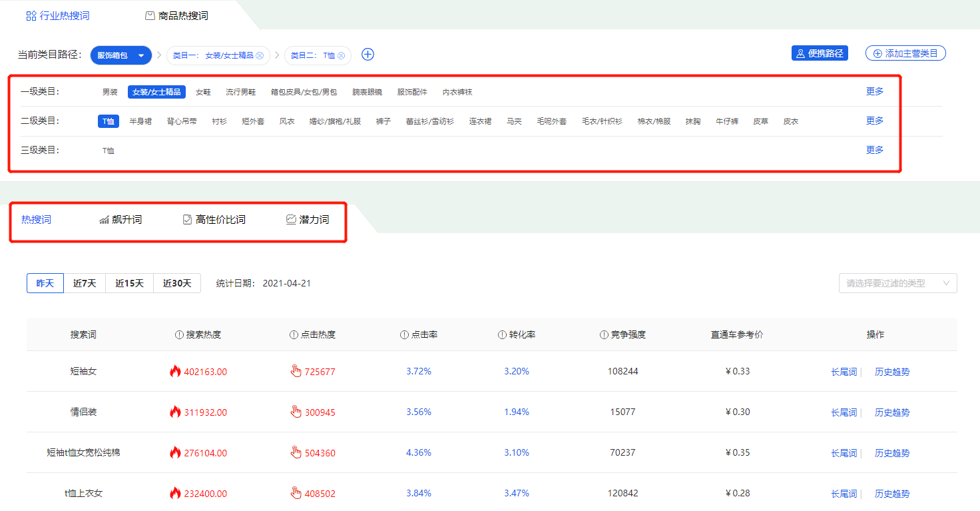Image resolution: width=980 pixels, height=511 pixels.
Task: Expand 更多 for first-level categories
Action: pyautogui.click(x=874, y=91)
